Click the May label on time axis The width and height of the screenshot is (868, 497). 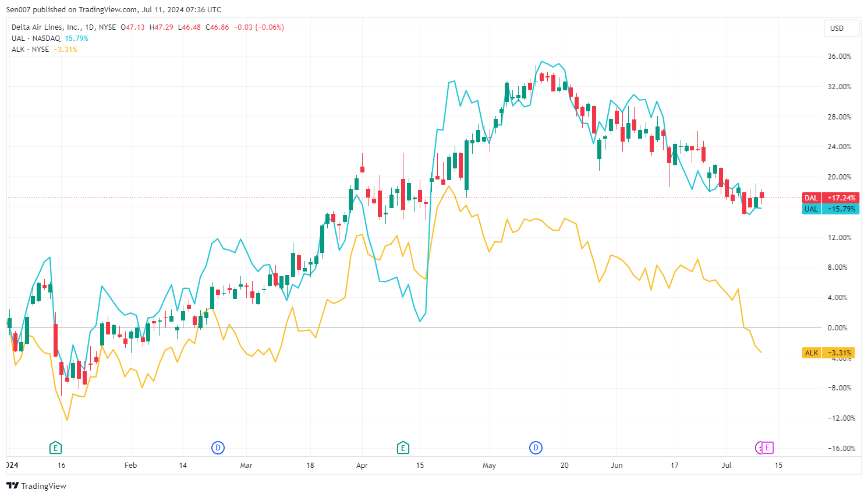coord(489,466)
